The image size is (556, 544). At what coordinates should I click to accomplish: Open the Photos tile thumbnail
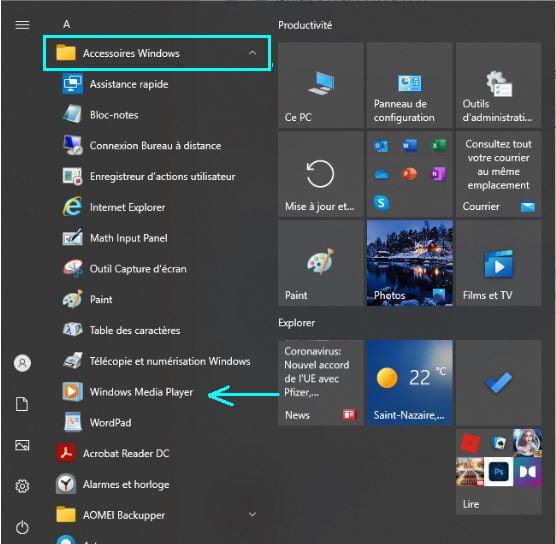pyautogui.click(x=410, y=263)
